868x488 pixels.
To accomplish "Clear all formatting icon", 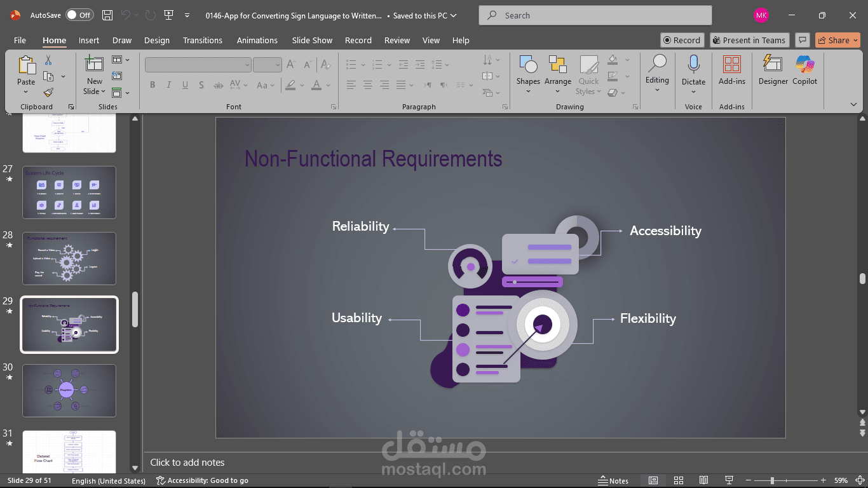I will [x=325, y=65].
